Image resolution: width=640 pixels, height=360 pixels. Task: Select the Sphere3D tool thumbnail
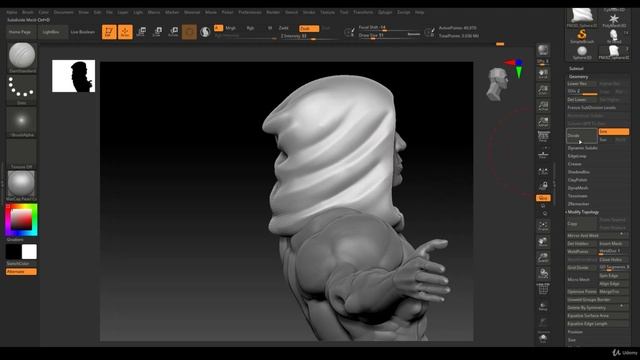(x=582, y=52)
